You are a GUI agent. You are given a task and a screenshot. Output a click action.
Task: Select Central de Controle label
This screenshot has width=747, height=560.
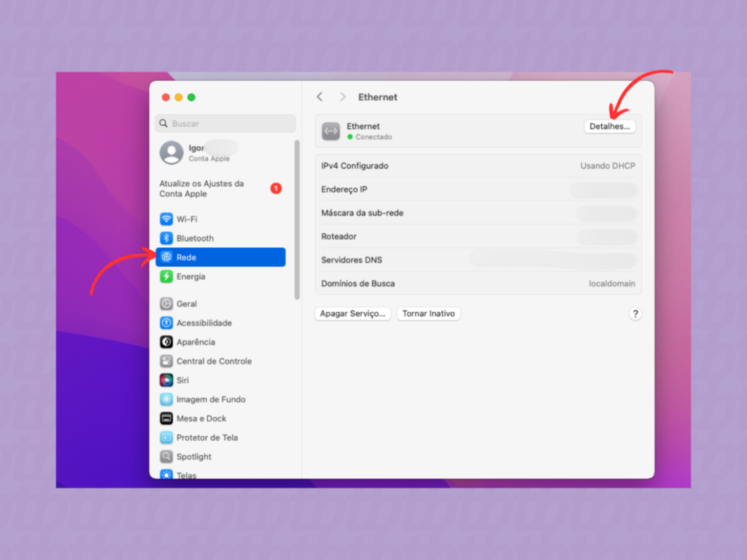click(214, 361)
